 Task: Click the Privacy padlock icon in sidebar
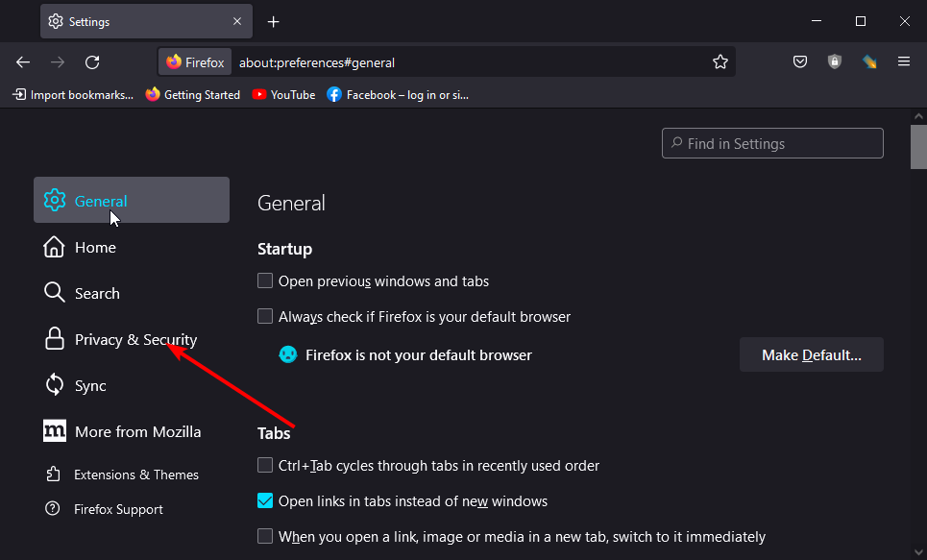click(x=55, y=339)
